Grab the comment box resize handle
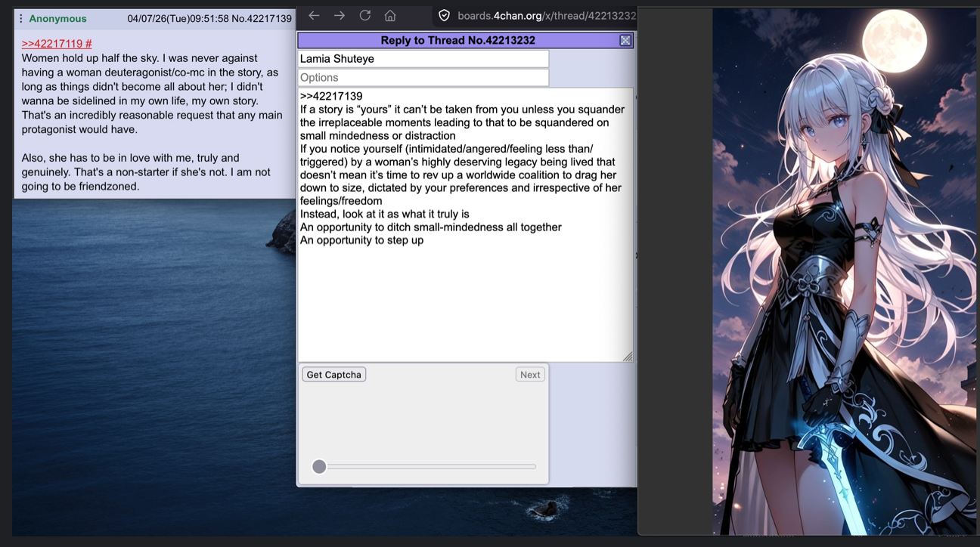The height and width of the screenshot is (547, 980). pyautogui.click(x=628, y=357)
